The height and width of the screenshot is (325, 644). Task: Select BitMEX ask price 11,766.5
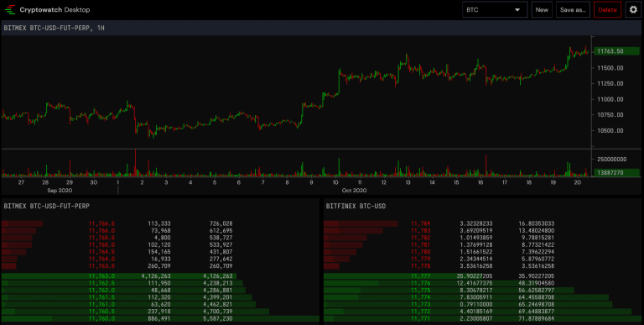click(101, 223)
